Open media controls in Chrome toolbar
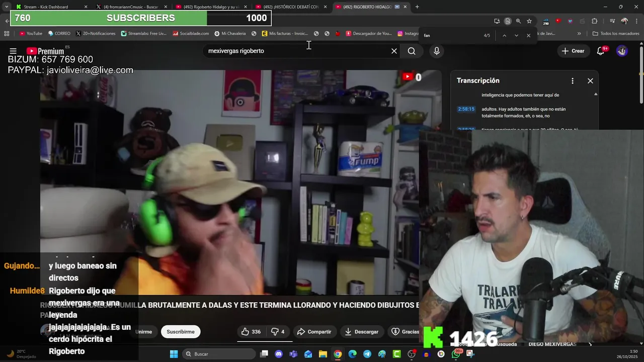This screenshot has height=362, width=644. point(612,21)
